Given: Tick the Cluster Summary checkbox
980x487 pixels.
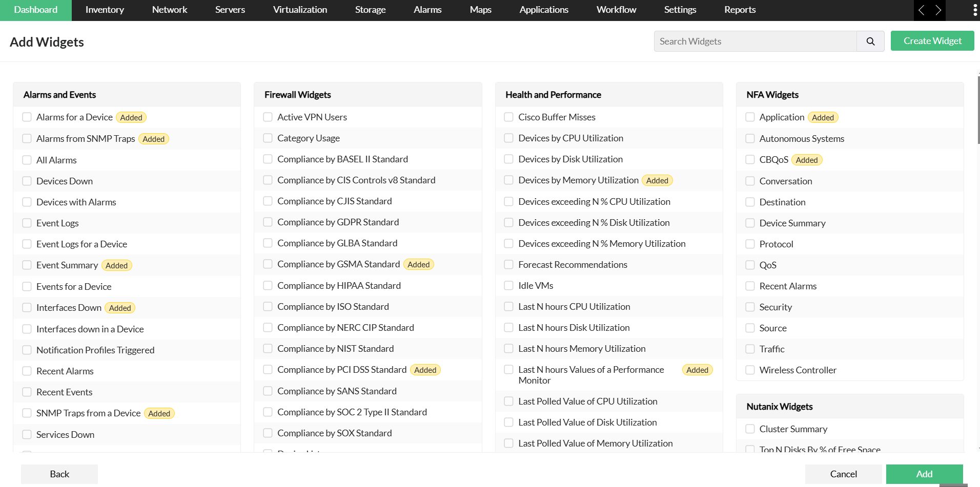Looking at the screenshot, I should coord(750,429).
